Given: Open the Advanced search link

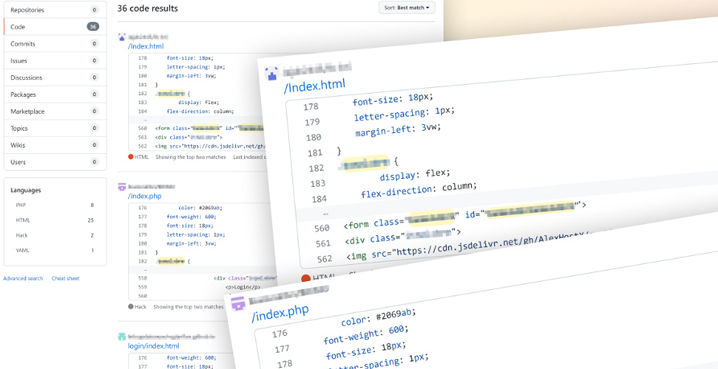Looking at the screenshot, I should (x=23, y=278).
